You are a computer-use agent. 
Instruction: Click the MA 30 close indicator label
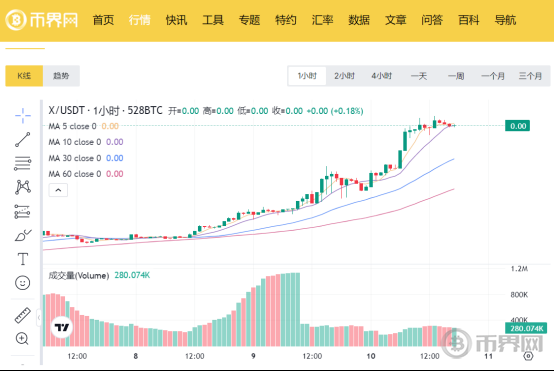[75, 158]
